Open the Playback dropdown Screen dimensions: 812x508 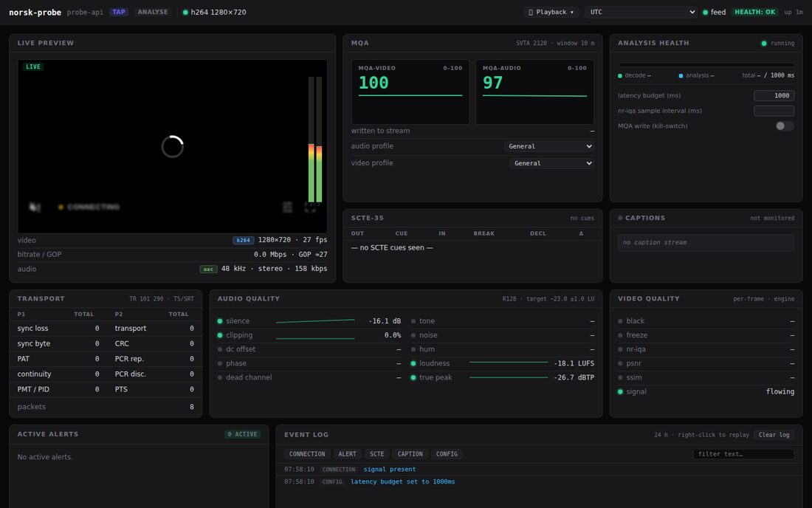[551, 12]
